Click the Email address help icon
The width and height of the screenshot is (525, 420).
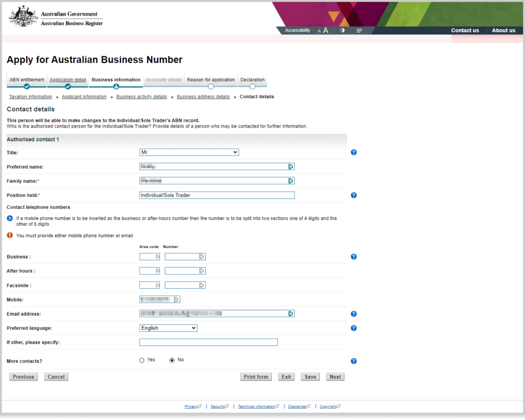coord(354,313)
